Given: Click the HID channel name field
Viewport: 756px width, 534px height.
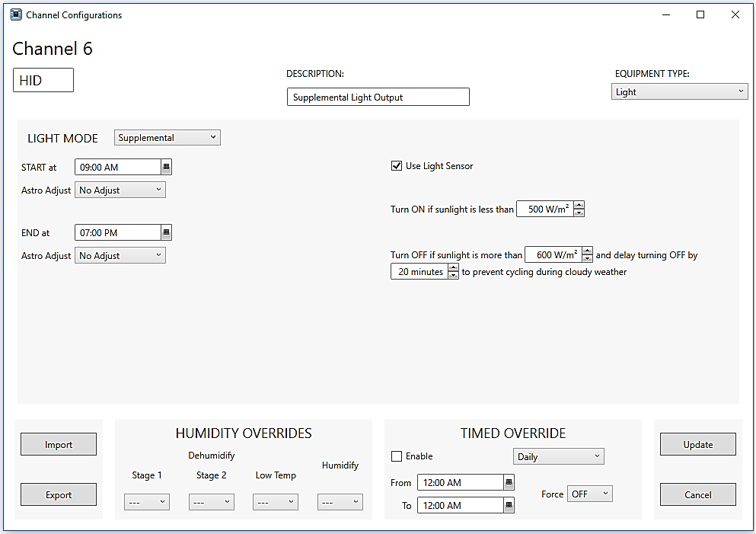Looking at the screenshot, I should pos(43,80).
